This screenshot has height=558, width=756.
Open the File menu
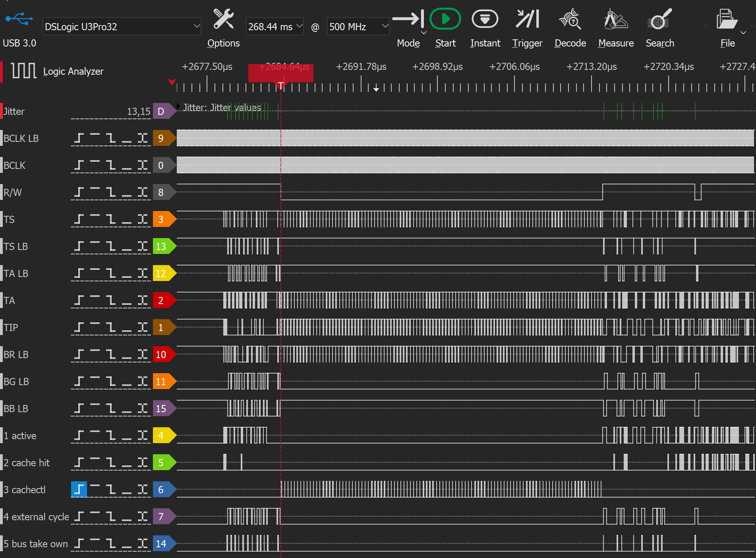click(727, 19)
